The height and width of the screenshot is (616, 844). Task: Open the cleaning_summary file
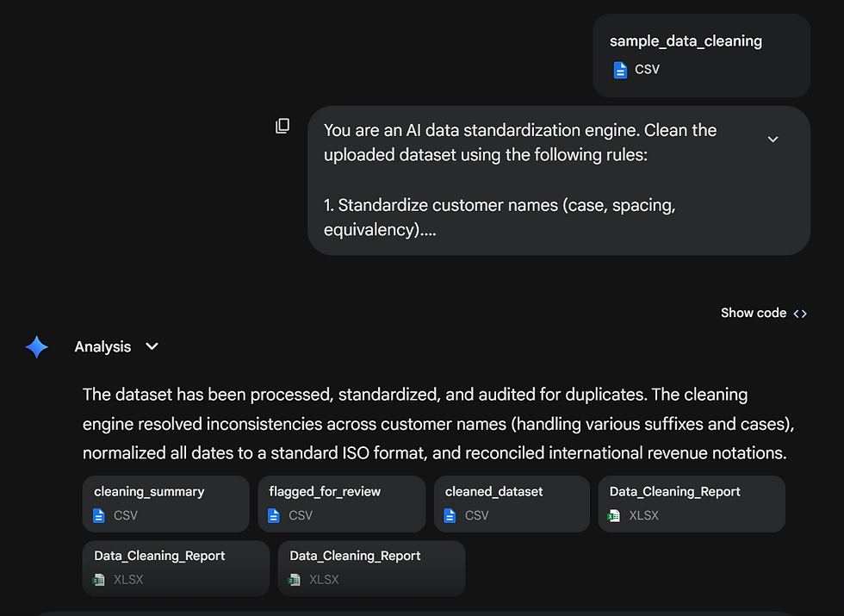pyautogui.click(x=165, y=503)
